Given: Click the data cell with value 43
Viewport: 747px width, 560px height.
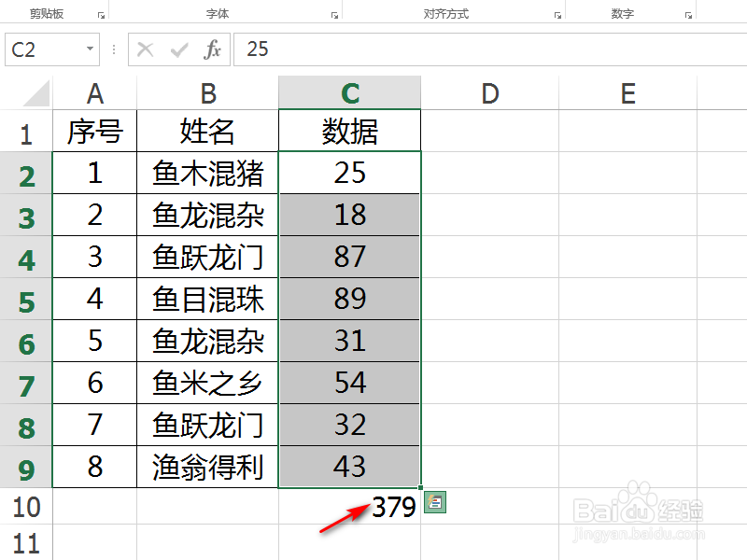Looking at the screenshot, I should [x=349, y=466].
